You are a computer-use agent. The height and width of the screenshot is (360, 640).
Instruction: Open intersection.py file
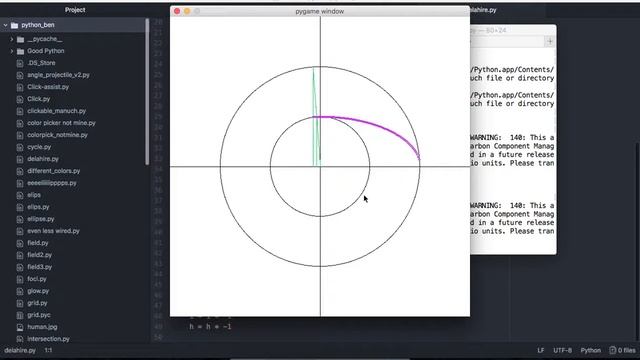(48, 339)
